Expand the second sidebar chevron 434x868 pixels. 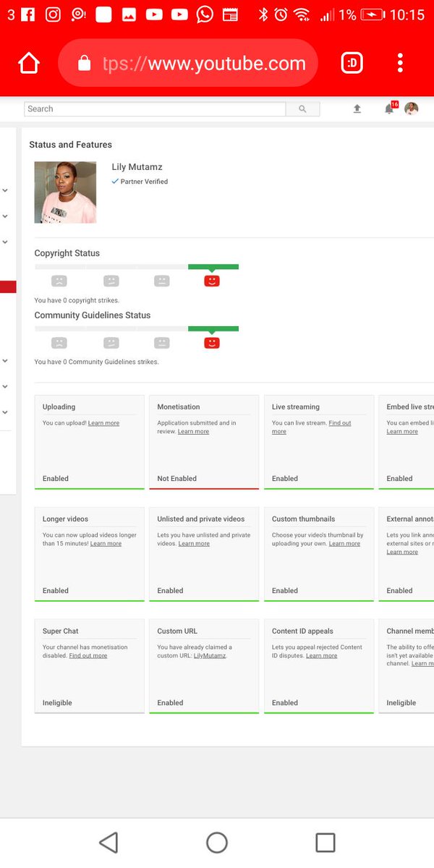pyautogui.click(x=5, y=216)
